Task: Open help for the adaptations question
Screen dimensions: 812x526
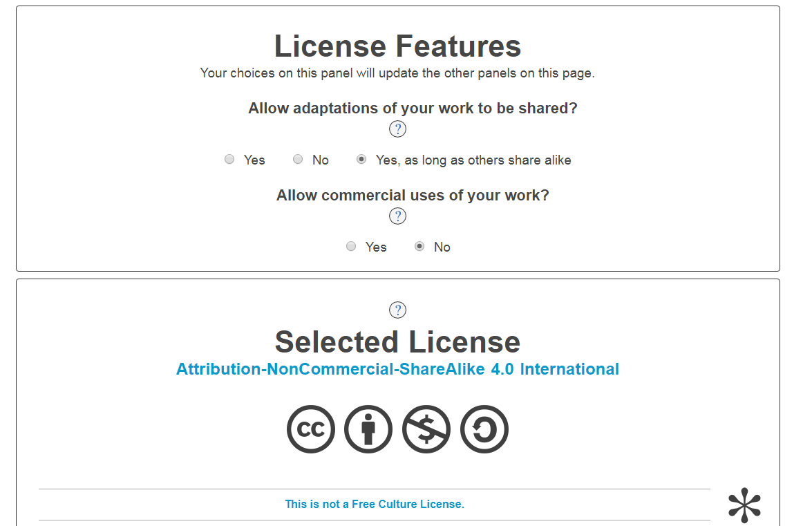Action: 397,129
